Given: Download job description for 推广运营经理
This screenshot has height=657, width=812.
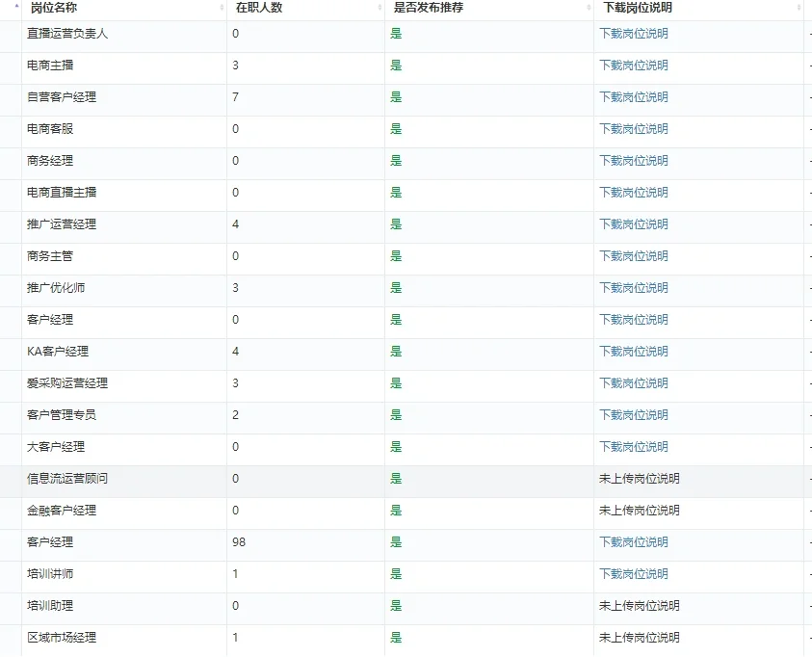Looking at the screenshot, I should 633,224.
